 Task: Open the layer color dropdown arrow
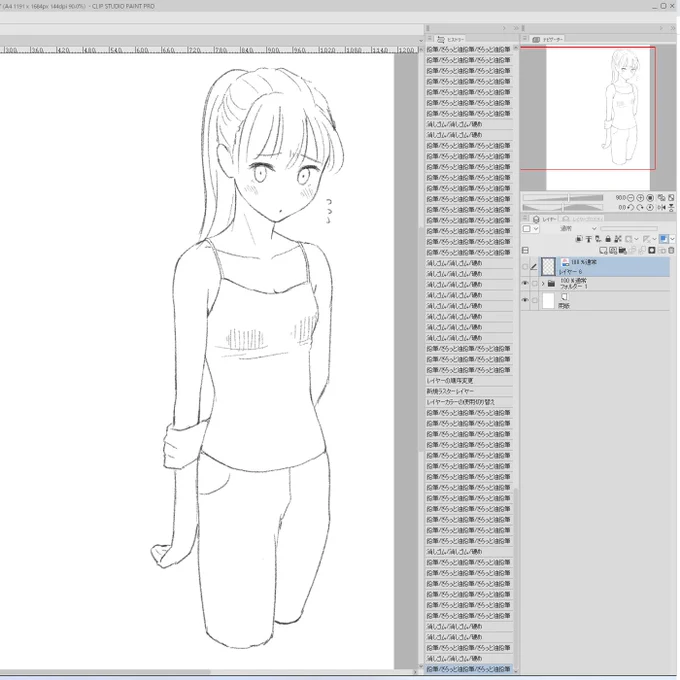point(673,239)
